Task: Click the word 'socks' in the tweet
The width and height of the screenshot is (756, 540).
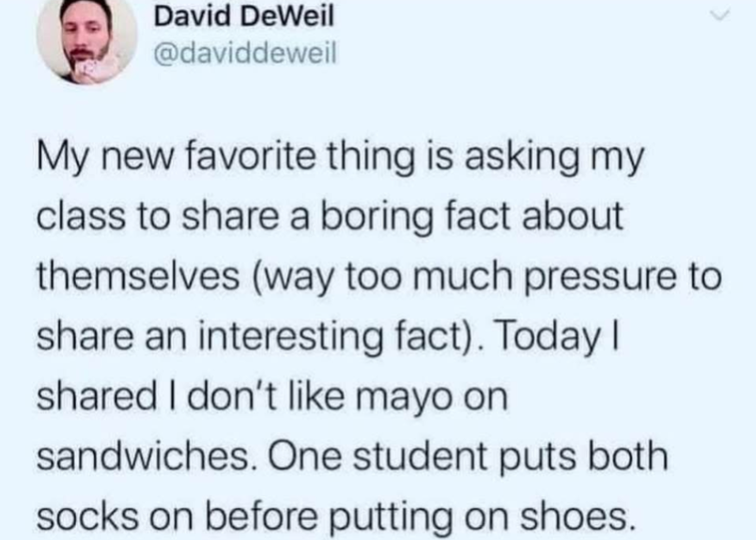Action: pyautogui.click(x=88, y=517)
